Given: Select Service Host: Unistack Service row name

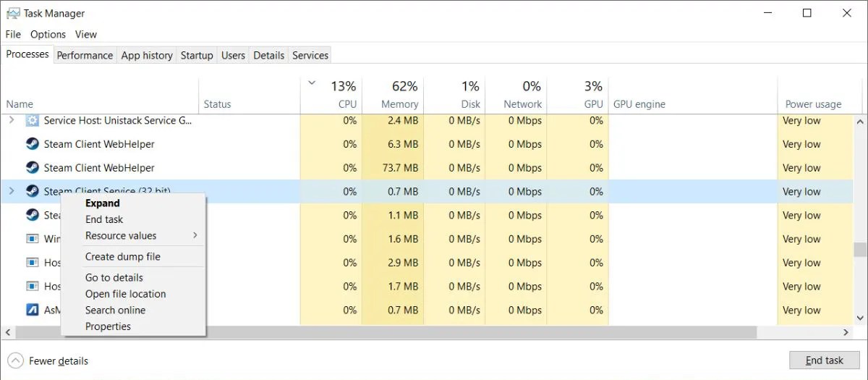Looking at the screenshot, I should (118, 121).
